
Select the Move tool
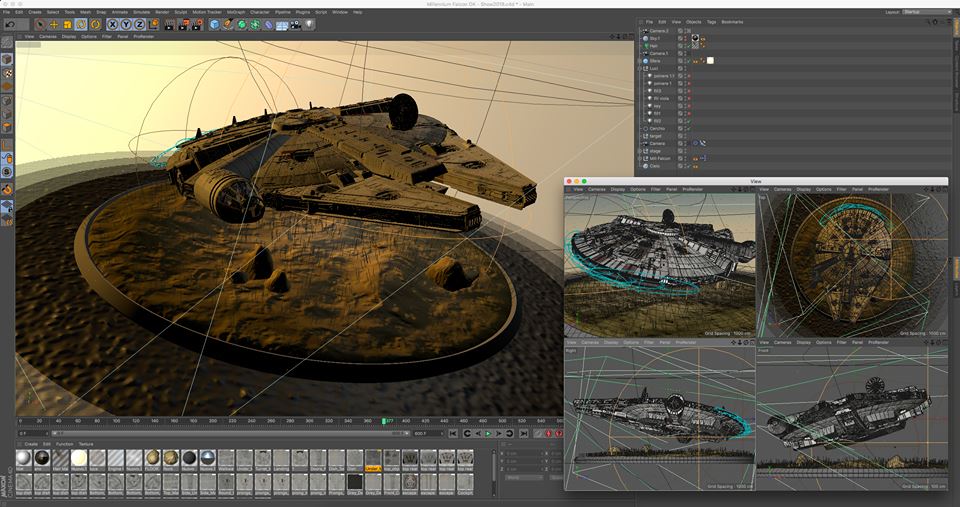(54, 24)
